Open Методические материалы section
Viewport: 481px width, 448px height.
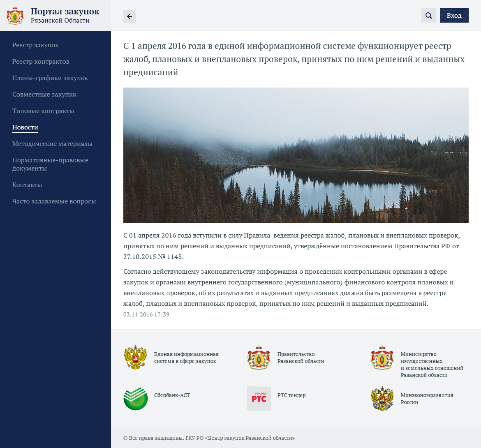coord(52,144)
